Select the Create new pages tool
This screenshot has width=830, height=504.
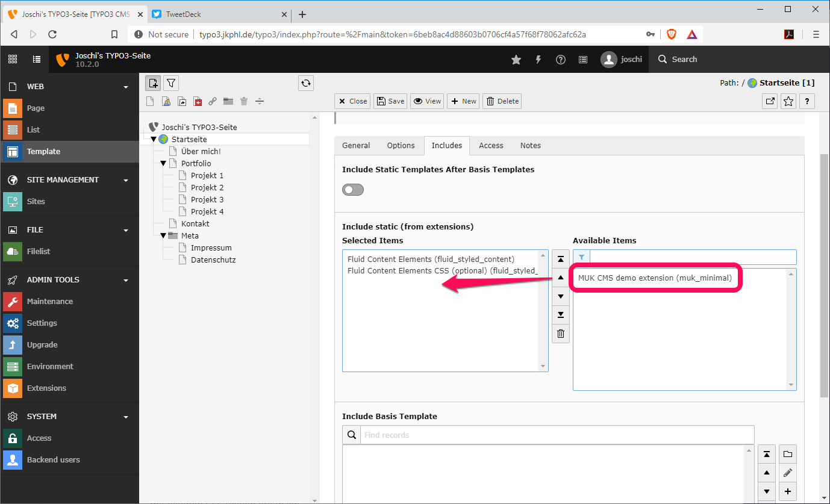point(153,82)
